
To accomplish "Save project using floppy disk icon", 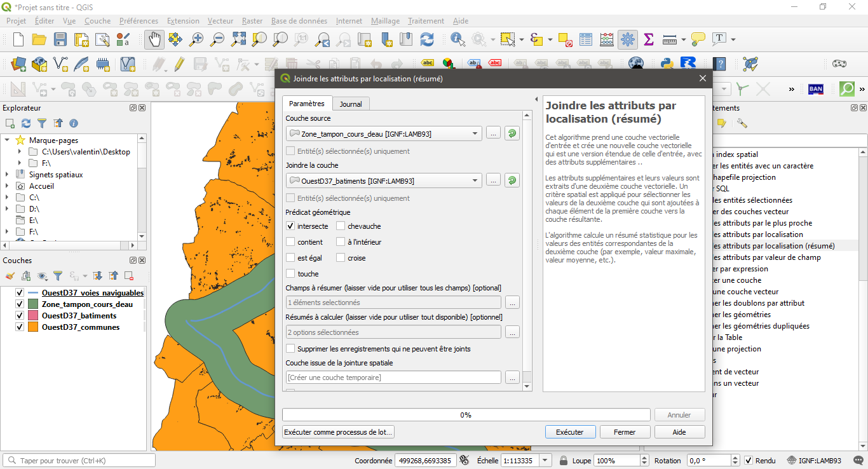I will (60, 39).
